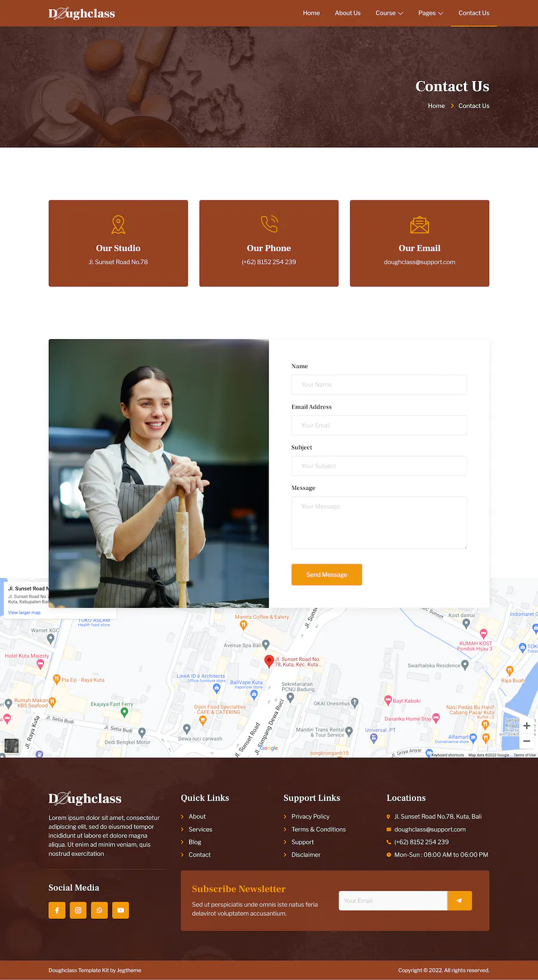538x980 pixels.
Task: Go to About Us page
Action: click(347, 13)
